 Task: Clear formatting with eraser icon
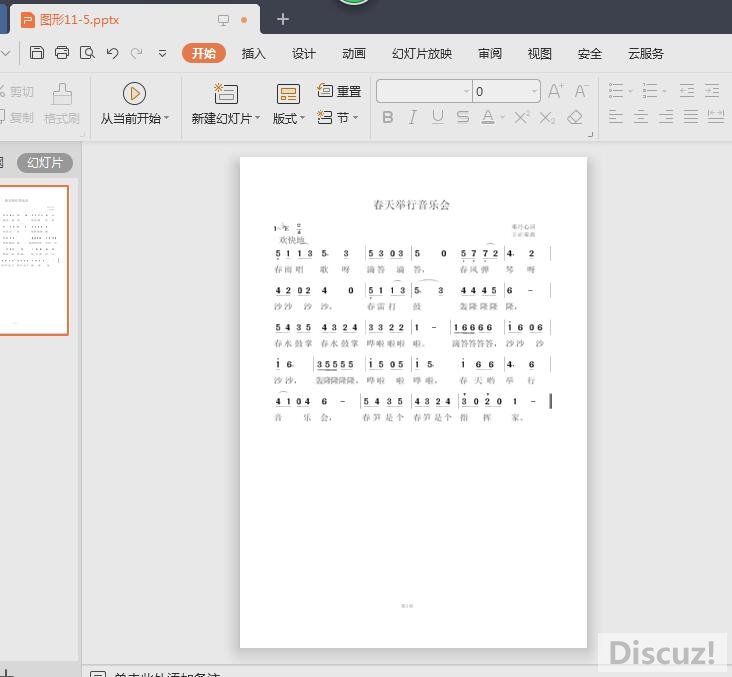click(x=575, y=117)
